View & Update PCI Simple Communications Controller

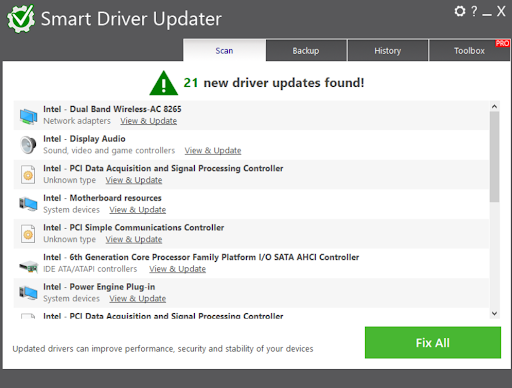(134, 240)
